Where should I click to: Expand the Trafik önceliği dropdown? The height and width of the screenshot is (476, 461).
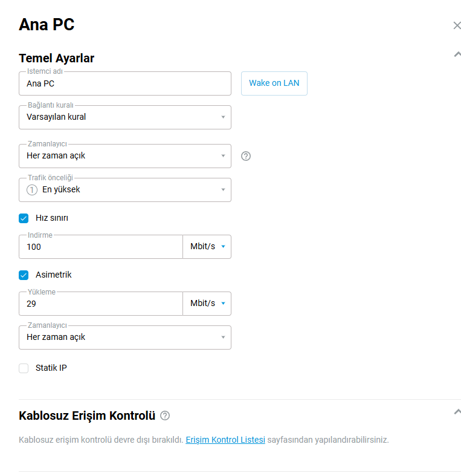coord(125,190)
